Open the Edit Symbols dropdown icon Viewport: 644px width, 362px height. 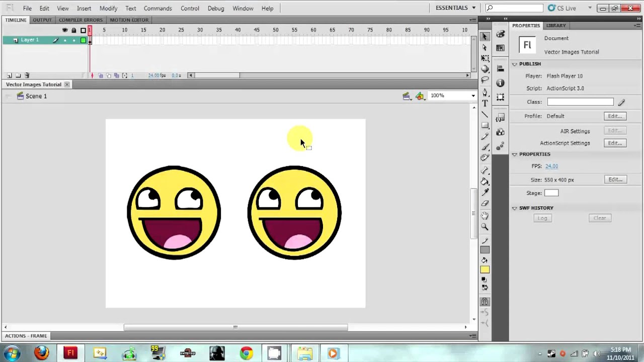pyautogui.click(x=421, y=96)
